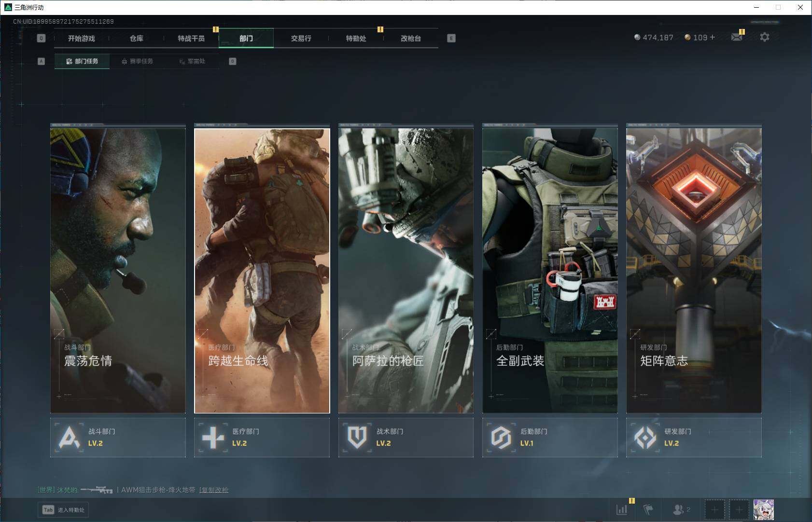The width and height of the screenshot is (812, 522).
Task: Click the 复制改枪 link in chat
Action: point(214,490)
